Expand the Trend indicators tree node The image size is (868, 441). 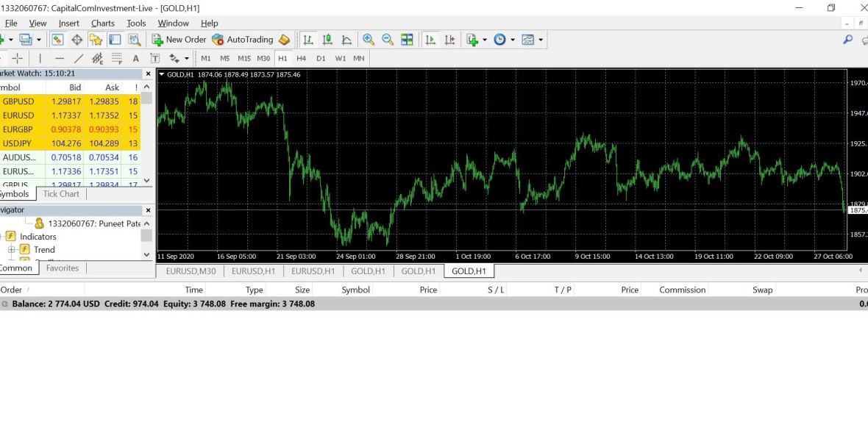click(x=11, y=250)
